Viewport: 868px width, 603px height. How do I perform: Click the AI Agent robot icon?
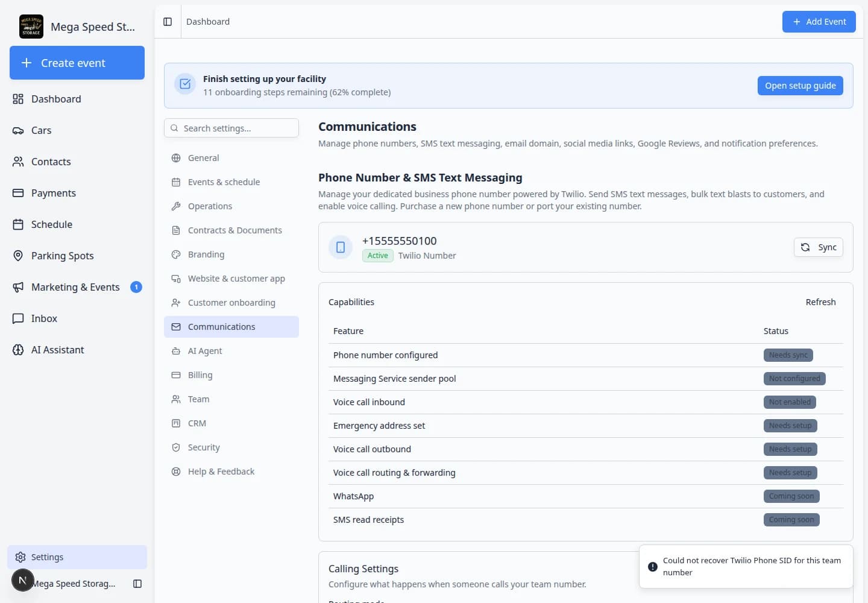(x=176, y=351)
